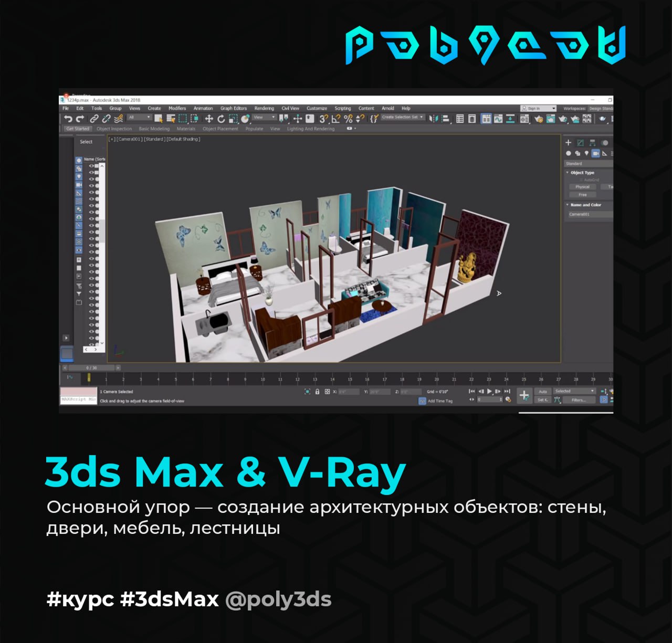Screen dimensions: 672x643
Task: Click the Add Time Tag label
Action: pos(440,401)
